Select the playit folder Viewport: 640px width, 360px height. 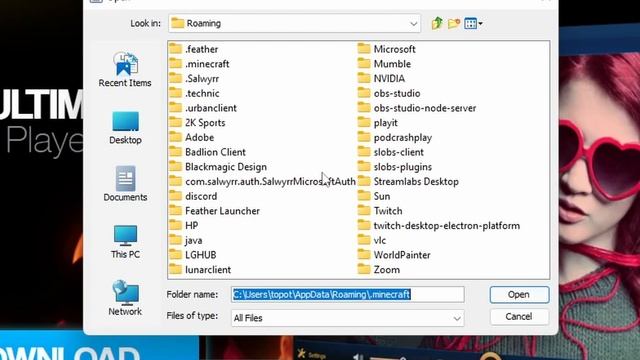378,123
